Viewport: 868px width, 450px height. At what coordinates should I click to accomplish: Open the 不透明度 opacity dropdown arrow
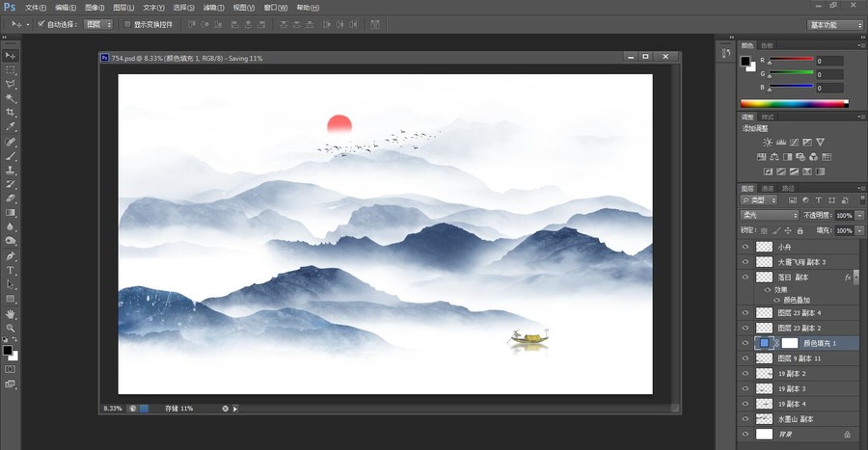[x=859, y=215]
